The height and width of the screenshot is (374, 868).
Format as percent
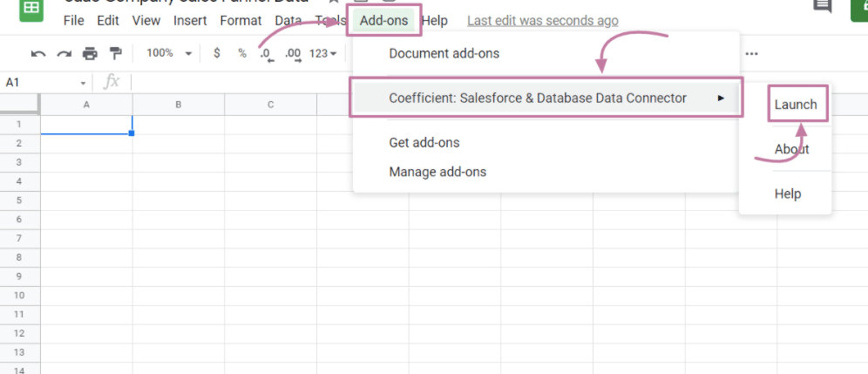tap(242, 53)
